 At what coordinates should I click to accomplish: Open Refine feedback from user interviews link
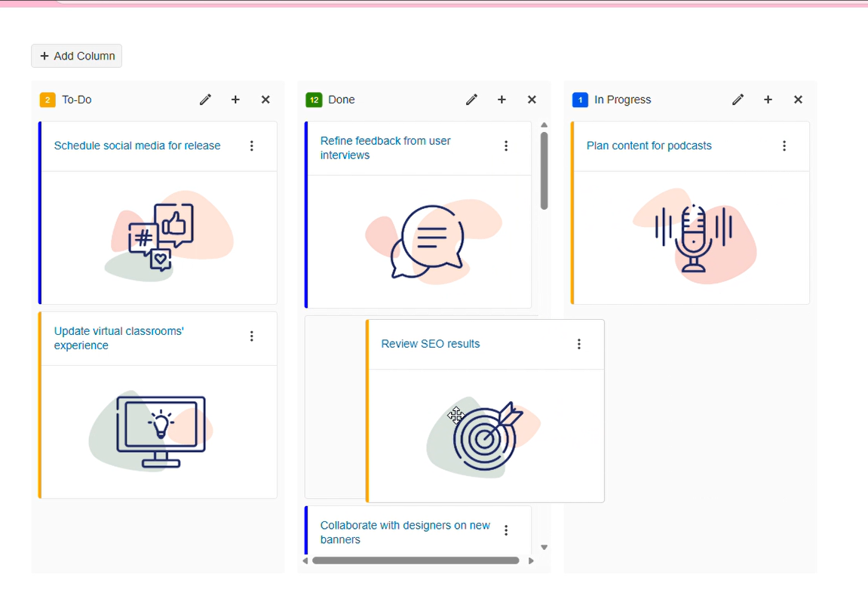[385, 148]
